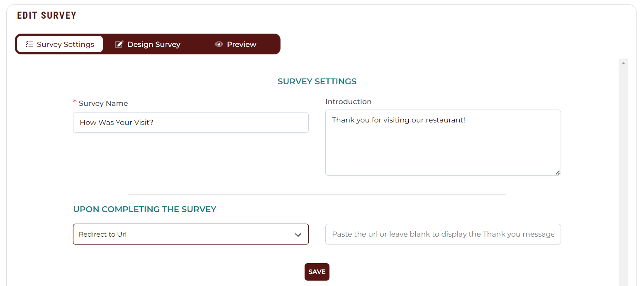The height and width of the screenshot is (286, 644).
Task: Click the chevron arrow of the redirect dropdown
Action: [x=298, y=235]
